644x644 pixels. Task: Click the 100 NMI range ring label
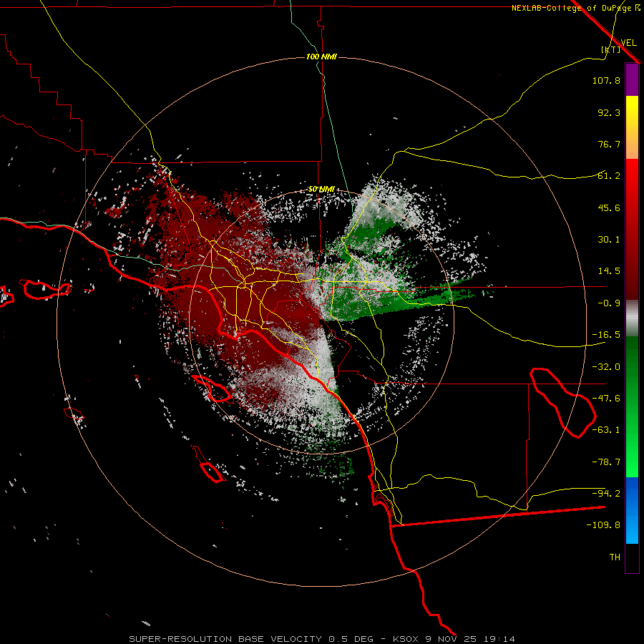(321, 57)
